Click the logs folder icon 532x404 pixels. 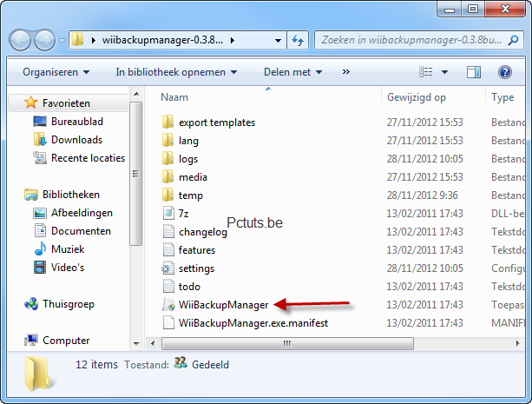(168, 158)
